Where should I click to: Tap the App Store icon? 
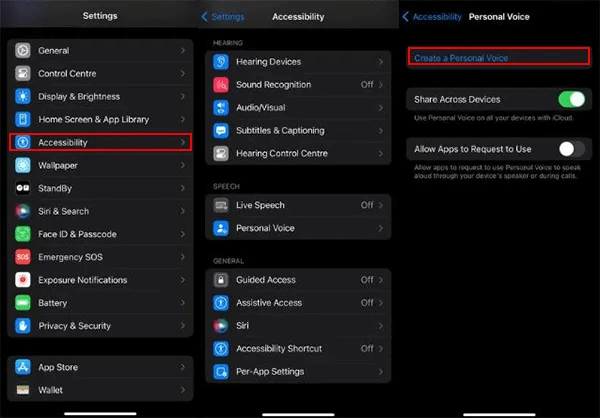(x=23, y=366)
